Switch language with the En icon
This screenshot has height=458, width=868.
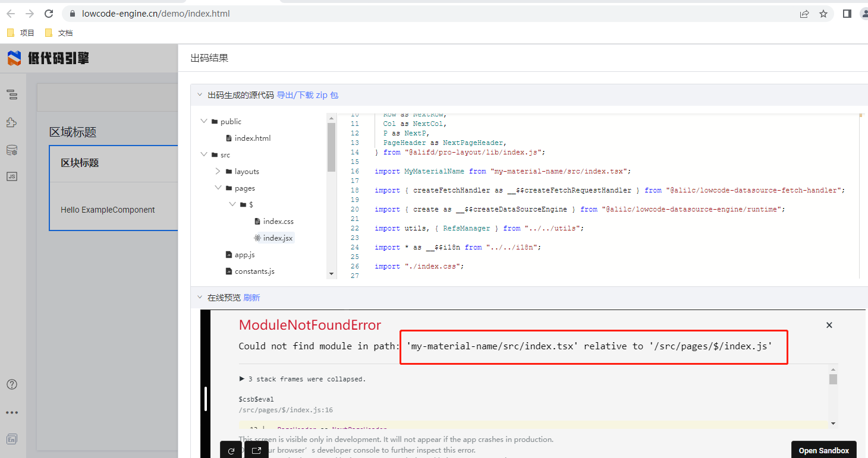[x=12, y=440]
